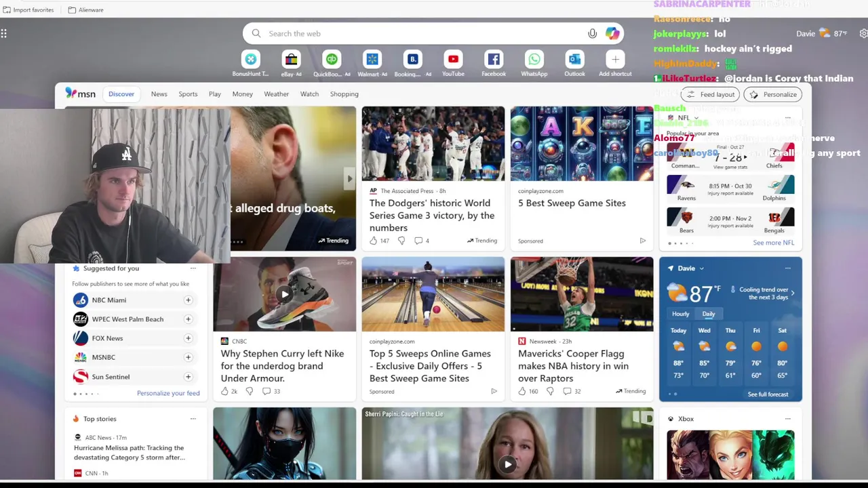The width and height of the screenshot is (868, 488).
Task: Follow MSNBC with plus button
Action: pos(188,357)
